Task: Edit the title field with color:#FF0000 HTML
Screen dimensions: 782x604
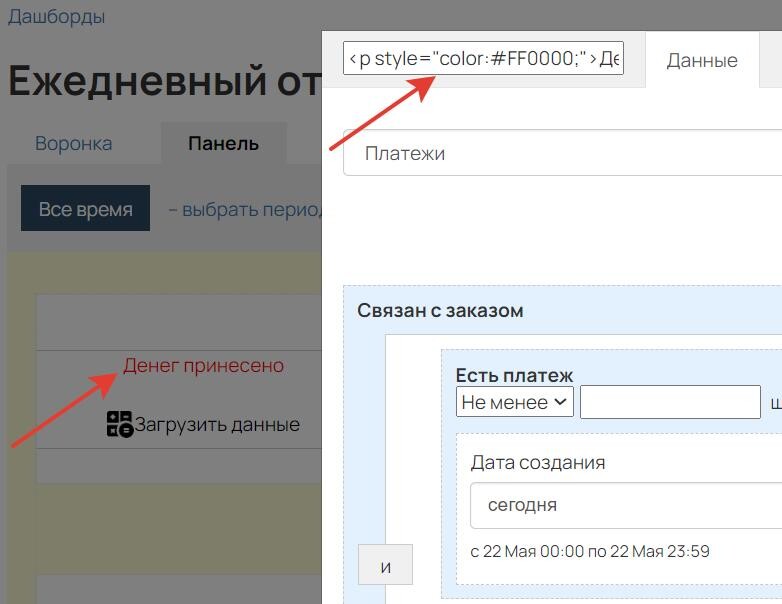Action: pos(483,58)
